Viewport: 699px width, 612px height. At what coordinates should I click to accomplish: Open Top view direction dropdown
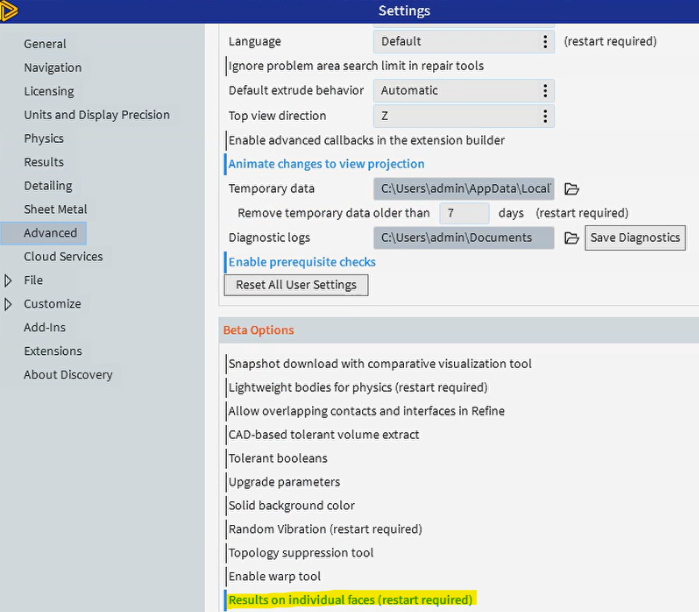(x=545, y=116)
